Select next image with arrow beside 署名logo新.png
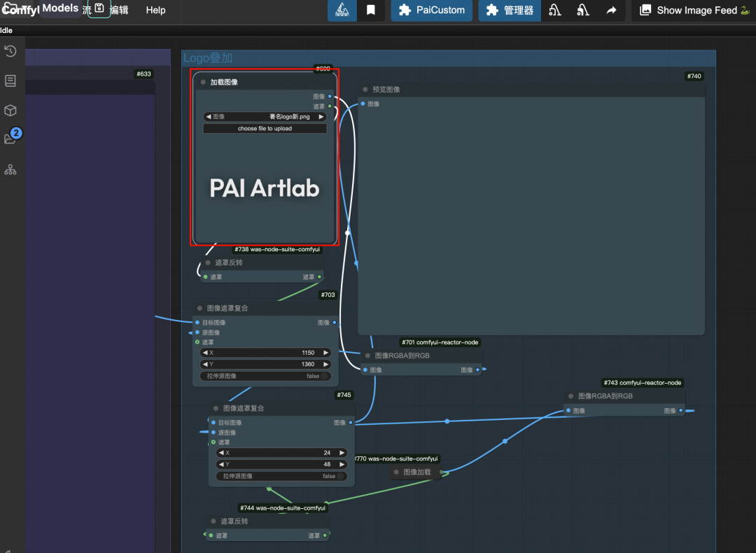This screenshot has width=756, height=553. [321, 117]
